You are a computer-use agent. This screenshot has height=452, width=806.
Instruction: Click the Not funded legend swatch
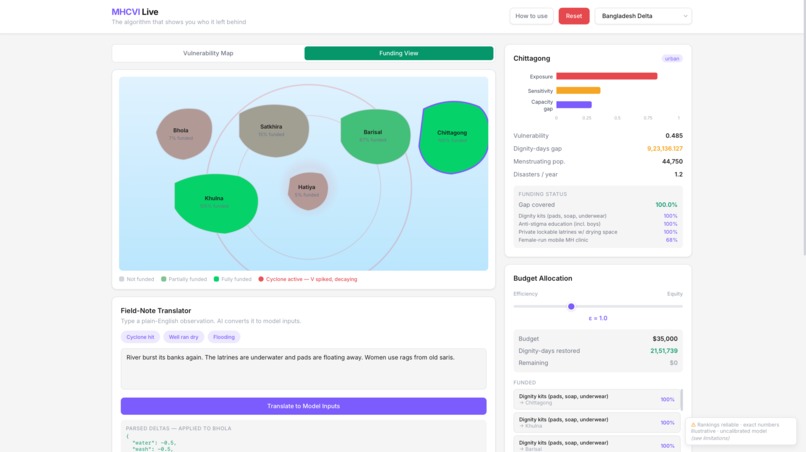click(x=122, y=279)
